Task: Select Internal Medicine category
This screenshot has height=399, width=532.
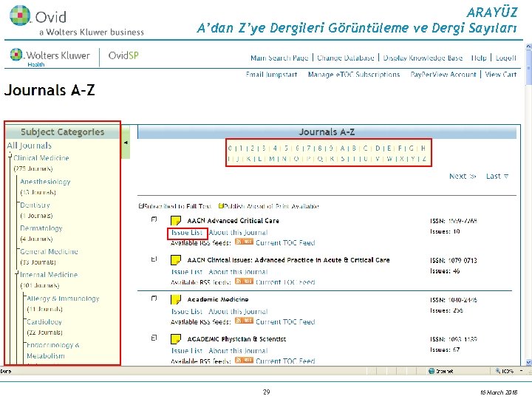Action: (49, 274)
